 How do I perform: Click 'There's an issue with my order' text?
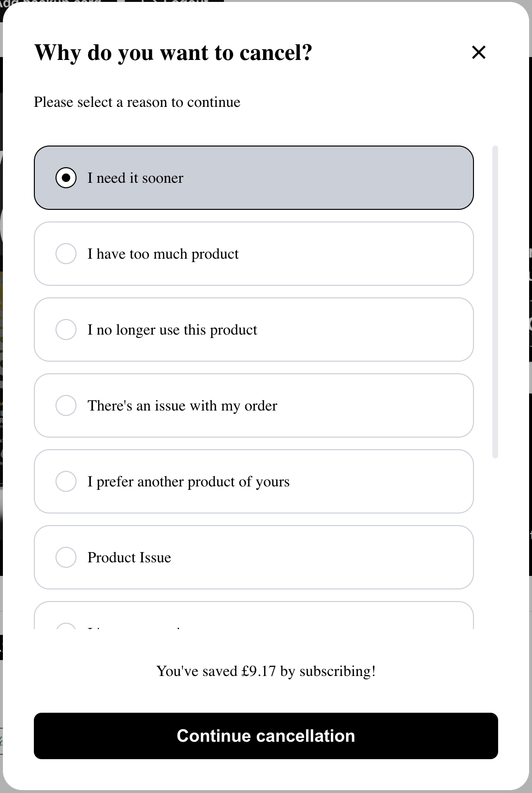coord(182,406)
